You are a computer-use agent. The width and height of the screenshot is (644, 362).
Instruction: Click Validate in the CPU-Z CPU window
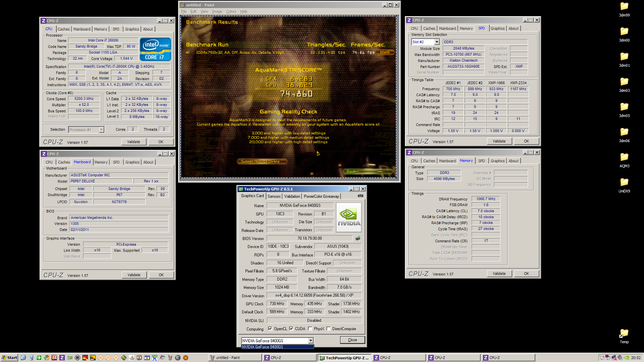click(134, 142)
